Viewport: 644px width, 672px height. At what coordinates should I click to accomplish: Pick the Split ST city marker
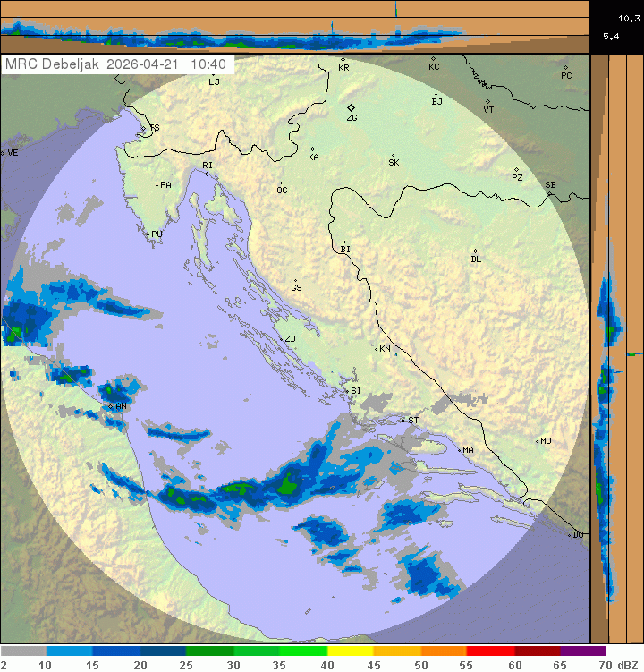click(x=402, y=420)
